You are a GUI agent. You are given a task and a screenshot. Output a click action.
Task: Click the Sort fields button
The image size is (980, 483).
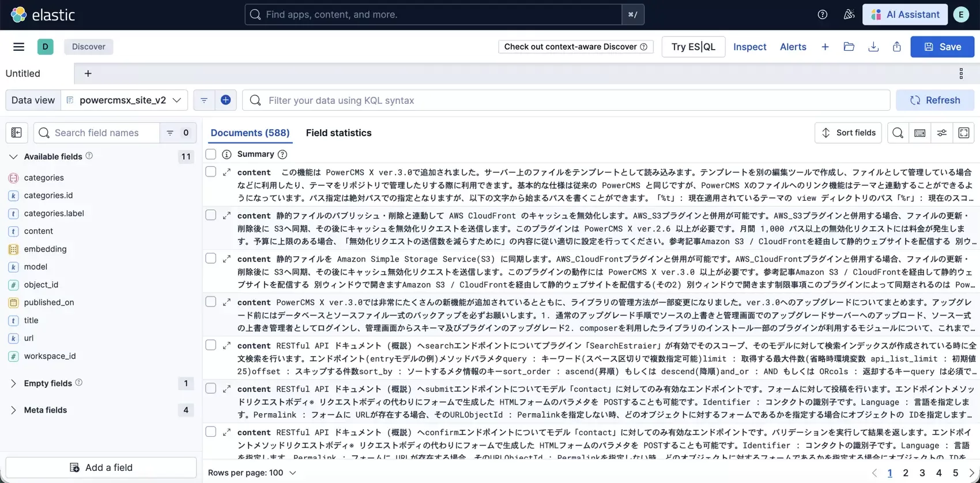(x=848, y=133)
